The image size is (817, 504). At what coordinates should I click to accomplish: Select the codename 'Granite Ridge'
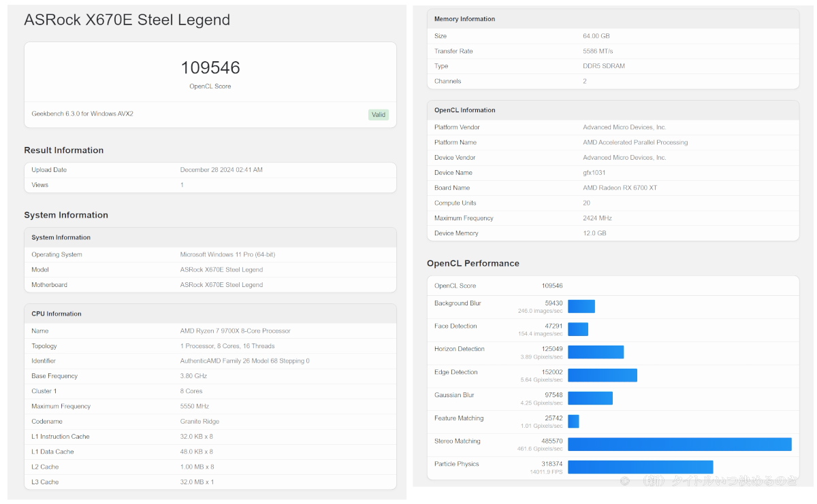(200, 422)
